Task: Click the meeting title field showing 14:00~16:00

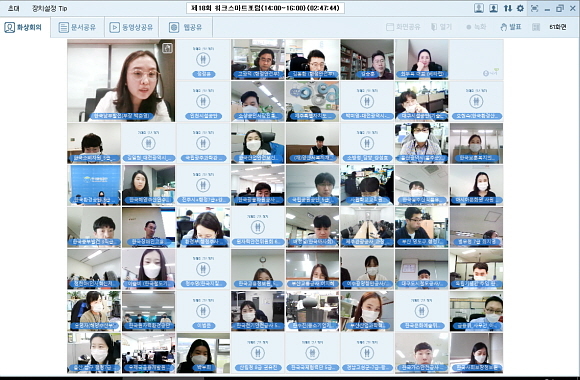Action: coord(265,8)
